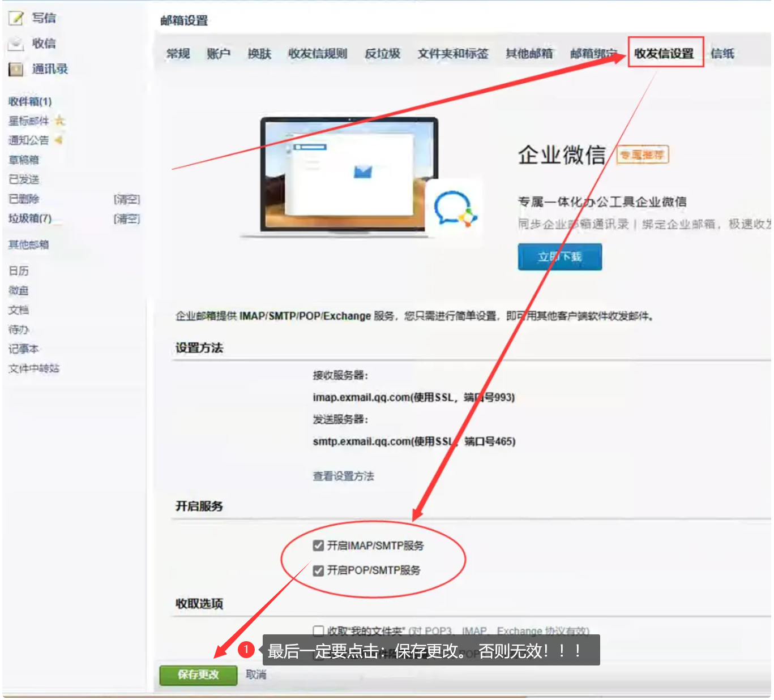The image size is (774, 700).
Task: Open the 已删除 folder
Action: 24,199
